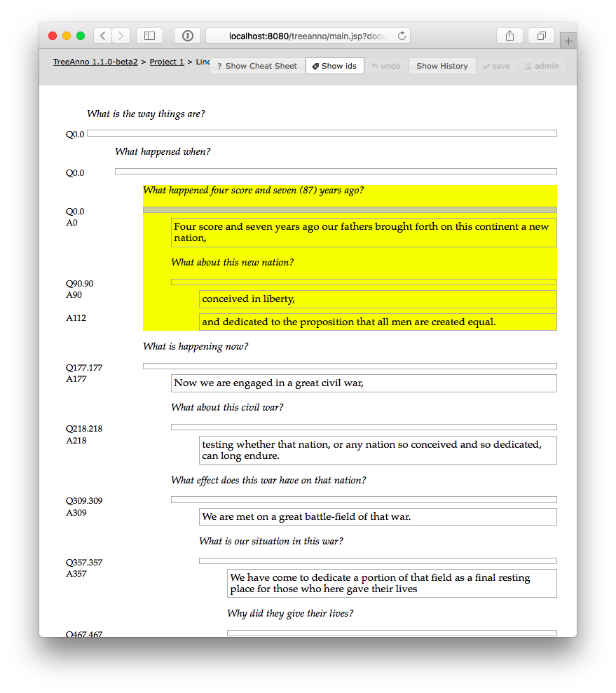The image size is (616, 693).
Task: Select segment 'testing whether that nation'
Action: [x=378, y=451]
